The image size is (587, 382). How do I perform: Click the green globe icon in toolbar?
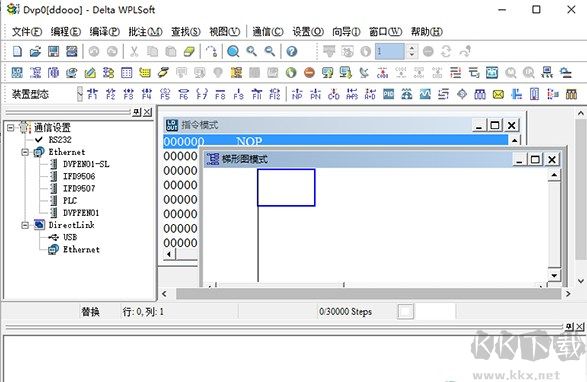coord(291,72)
